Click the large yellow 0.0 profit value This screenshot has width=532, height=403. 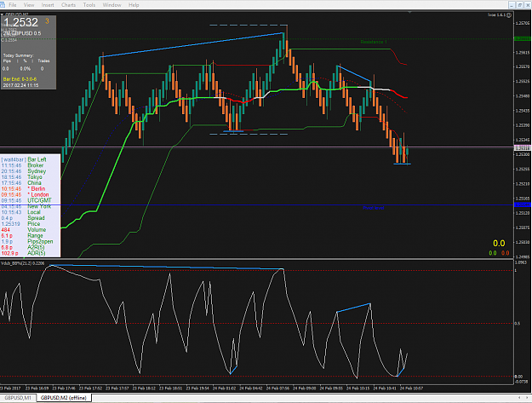click(499, 243)
